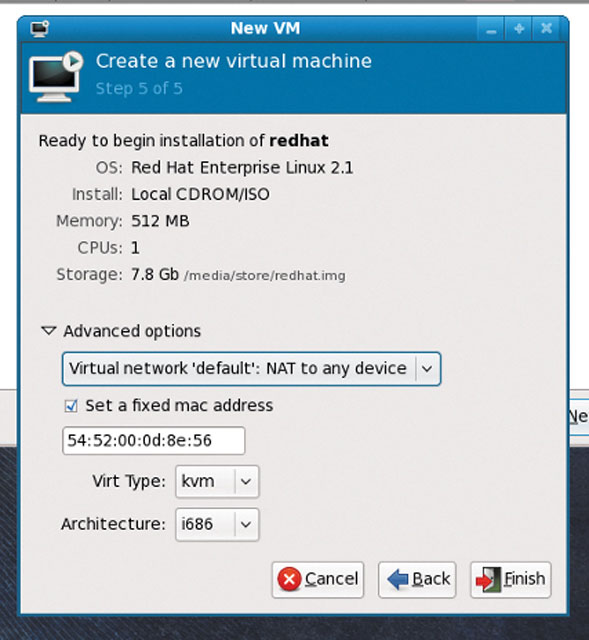The width and height of the screenshot is (589, 640).
Task: Minimize the New VM window
Action: 491,29
